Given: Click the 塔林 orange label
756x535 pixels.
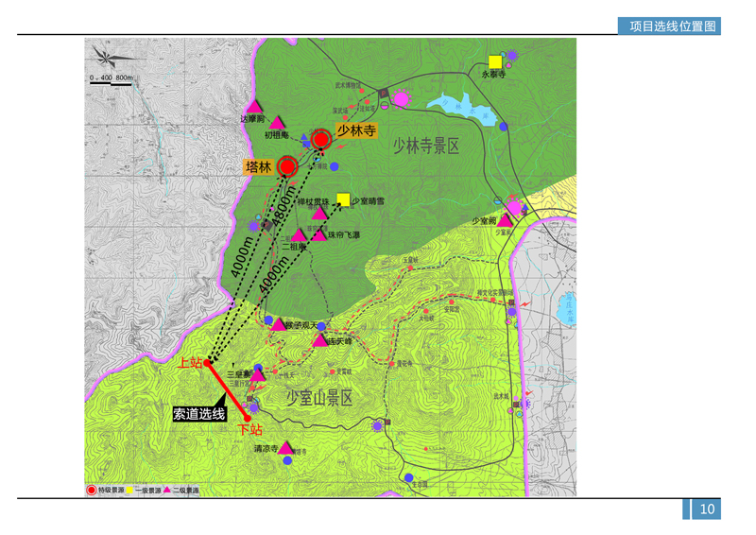Looking at the screenshot, I should tap(259, 167).
